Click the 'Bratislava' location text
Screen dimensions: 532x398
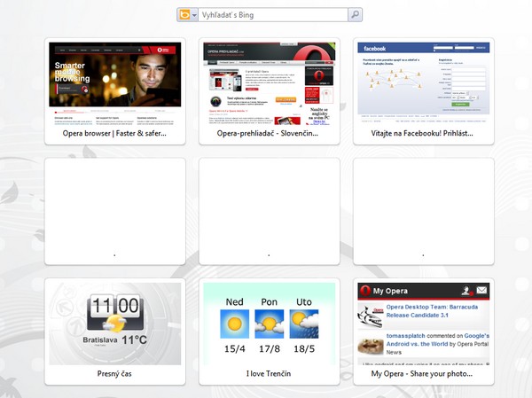(100, 339)
